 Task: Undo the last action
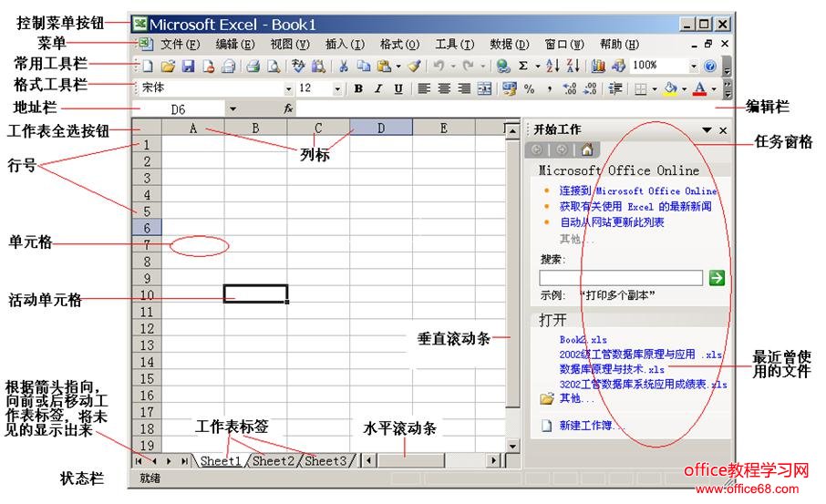pyautogui.click(x=439, y=66)
